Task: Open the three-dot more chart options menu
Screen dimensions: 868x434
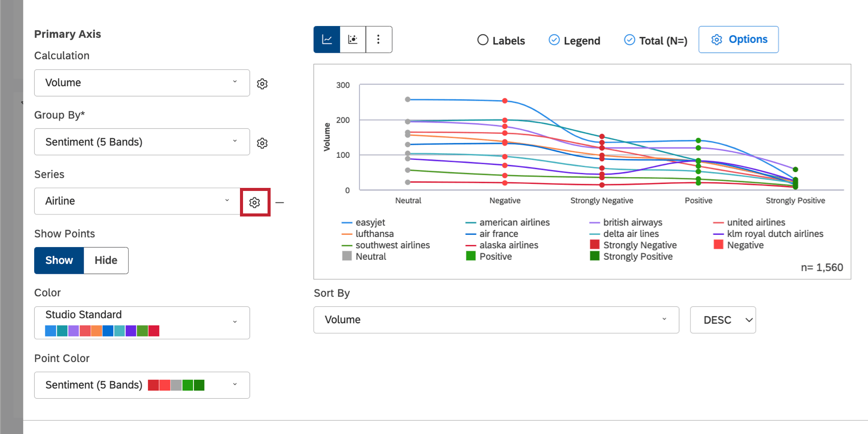Action: (x=378, y=40)
